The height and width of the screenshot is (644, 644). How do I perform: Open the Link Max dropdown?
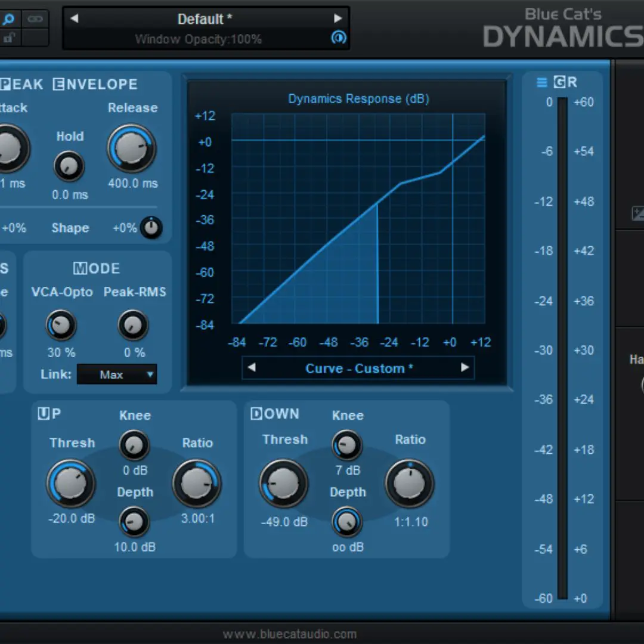117,374
